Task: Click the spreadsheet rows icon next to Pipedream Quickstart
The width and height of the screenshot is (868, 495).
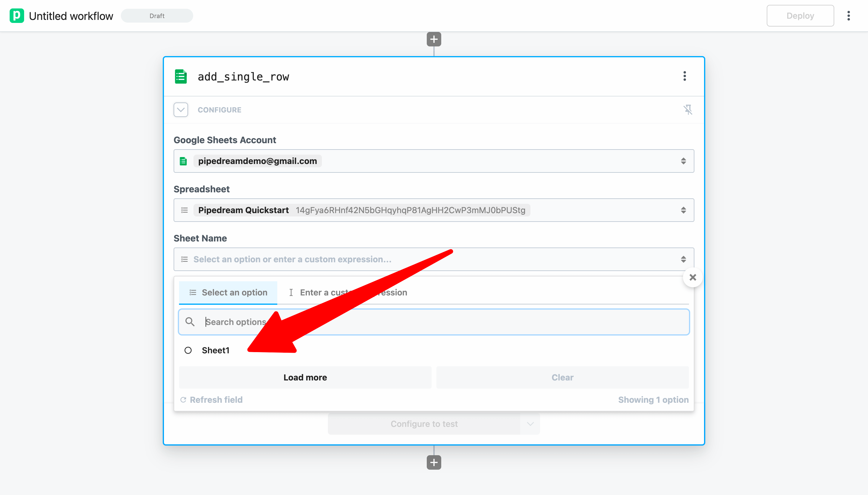Action: click(185, 210)
